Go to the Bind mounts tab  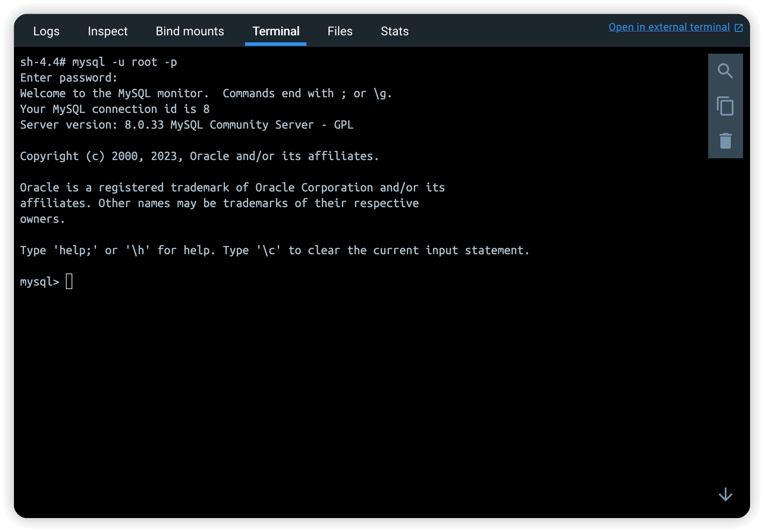pyautogui.click(x=190, y=31)
